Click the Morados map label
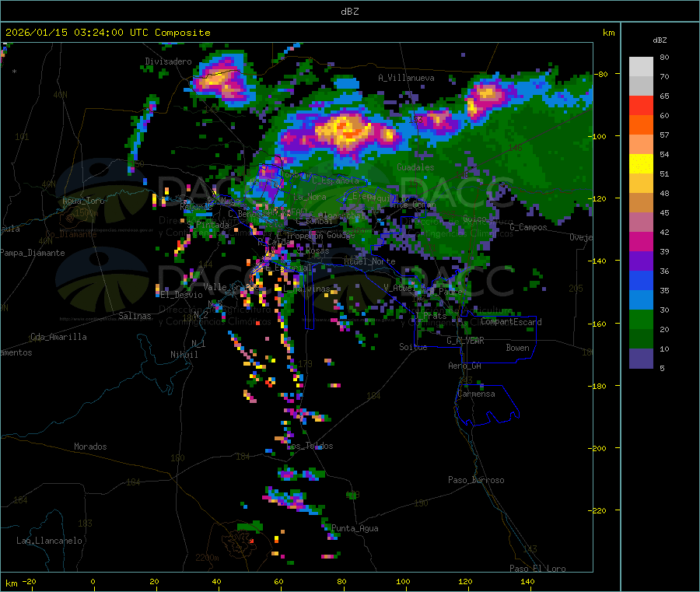This screenshot has height=592, width=700. 90,447
